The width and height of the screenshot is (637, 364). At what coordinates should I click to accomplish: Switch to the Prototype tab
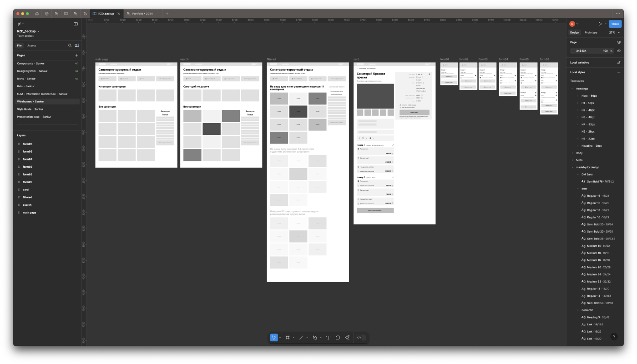pos(591,33)
